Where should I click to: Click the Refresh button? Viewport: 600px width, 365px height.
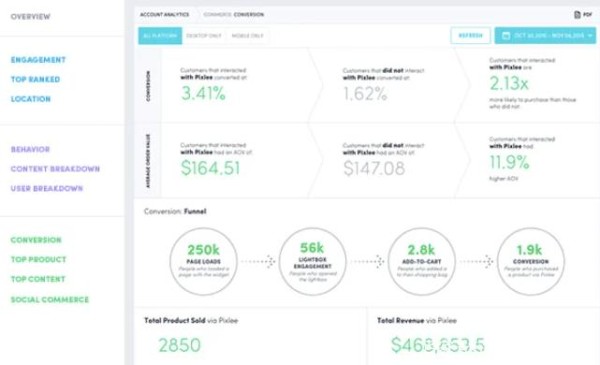470,36
